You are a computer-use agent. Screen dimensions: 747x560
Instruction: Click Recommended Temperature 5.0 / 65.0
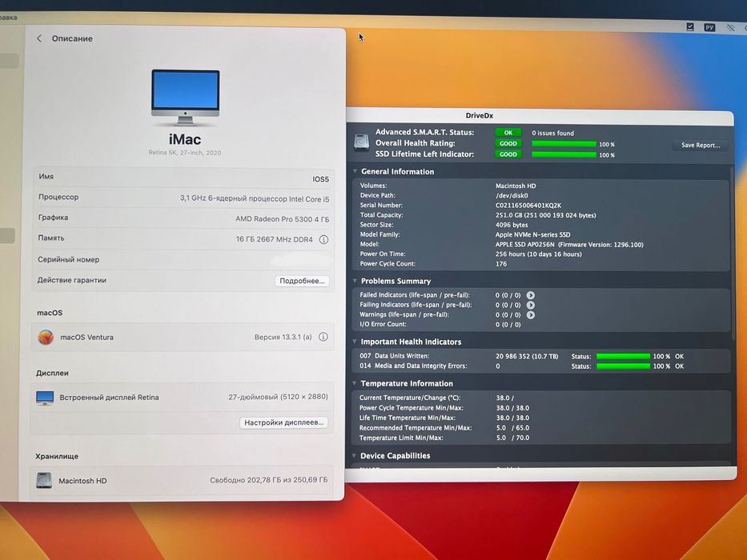pos(512,428)
